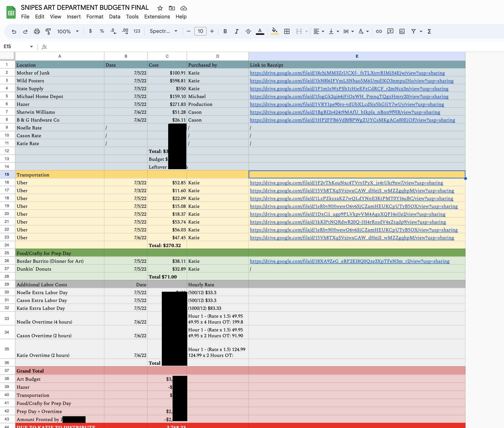
Task: Open the Extensions menu
Action: pos(157,17)
